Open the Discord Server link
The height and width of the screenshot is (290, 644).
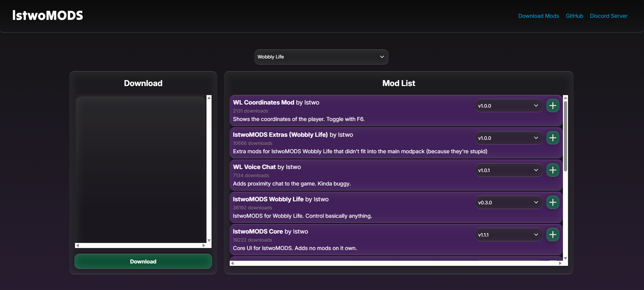608,16
